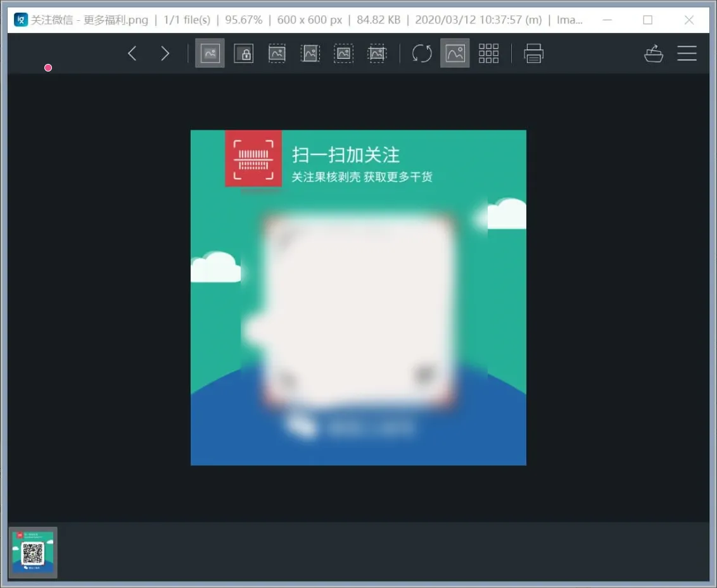Print the current image
The image size is (717, 588).
[x=533, y=53]
